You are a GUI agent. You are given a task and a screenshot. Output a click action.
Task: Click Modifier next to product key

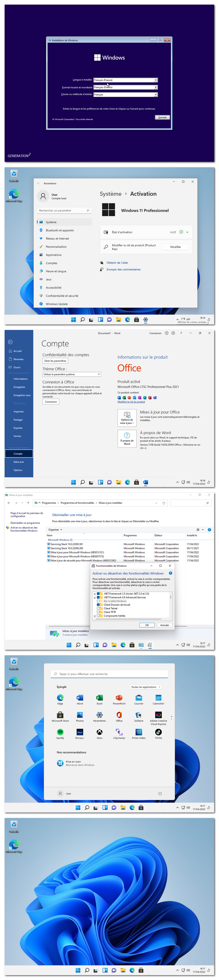coord(176,247)
